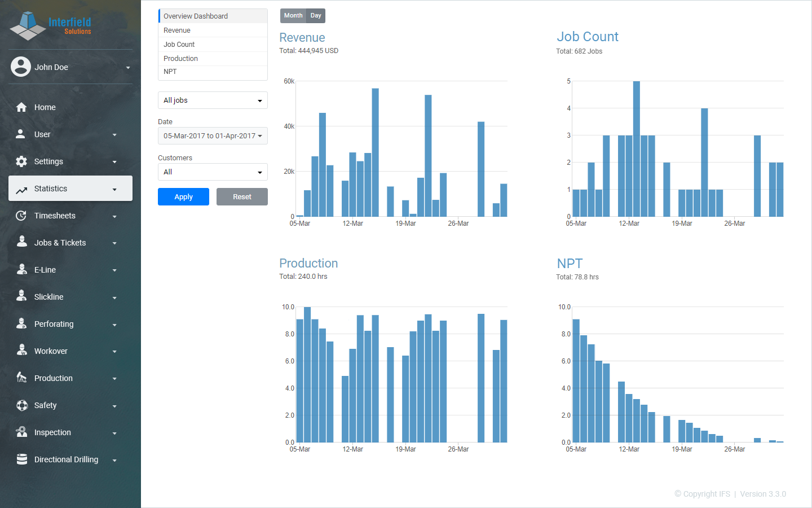Open the Production chart heading

tap(308, 264)
